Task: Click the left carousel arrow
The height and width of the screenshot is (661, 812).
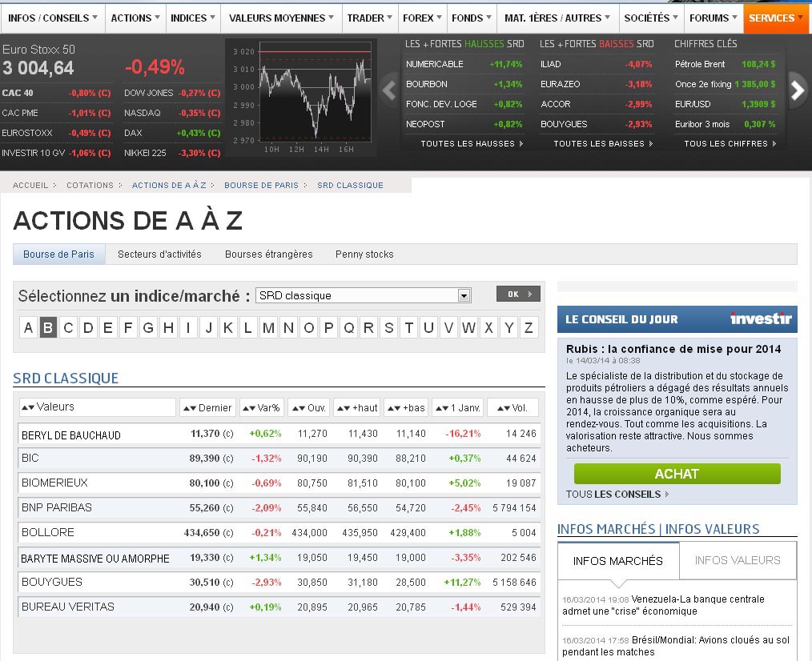Action: click(389, 90)
